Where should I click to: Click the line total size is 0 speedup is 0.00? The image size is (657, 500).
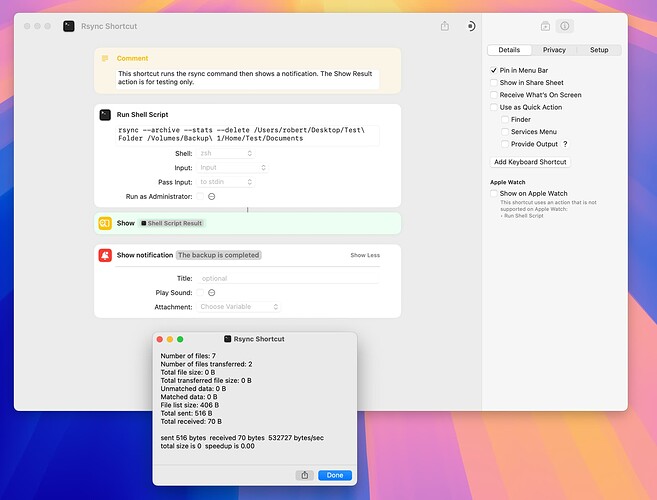[x=207, y=446]
